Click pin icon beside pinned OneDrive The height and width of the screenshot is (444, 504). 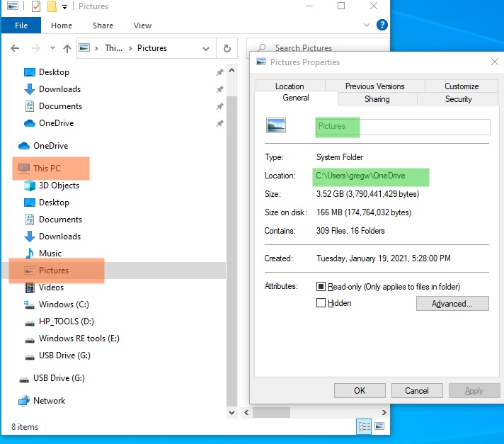pyautogui.click(x=220, y=123)
